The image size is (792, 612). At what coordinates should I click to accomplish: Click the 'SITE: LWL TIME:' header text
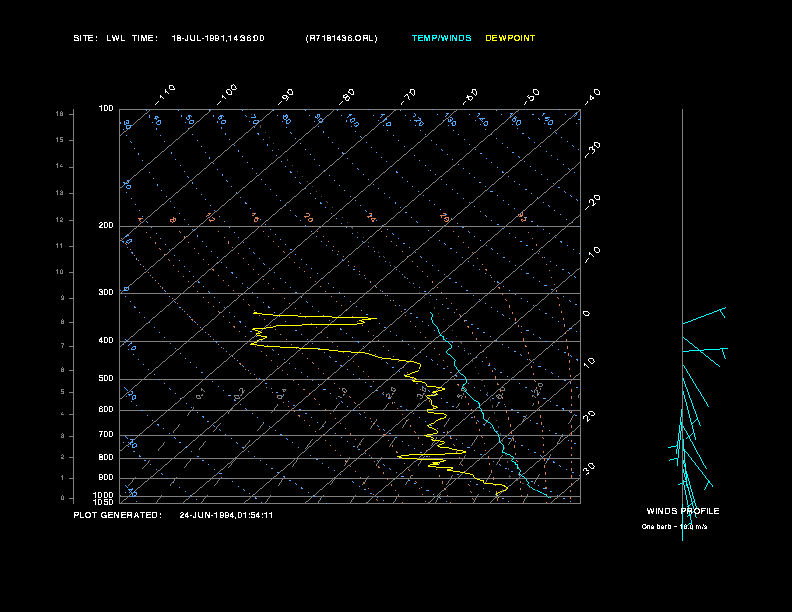[x=116, y=38]
